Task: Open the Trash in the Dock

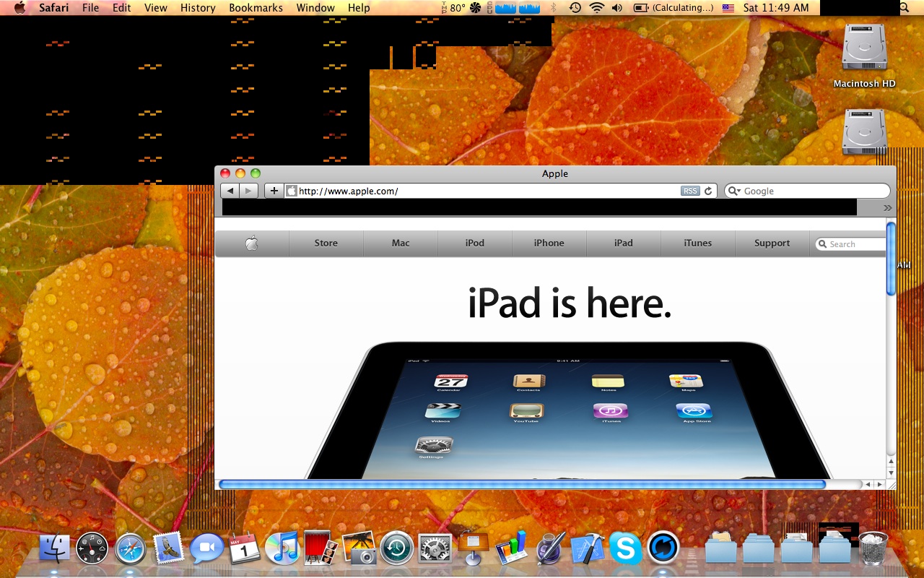Action: click(873, 549)
